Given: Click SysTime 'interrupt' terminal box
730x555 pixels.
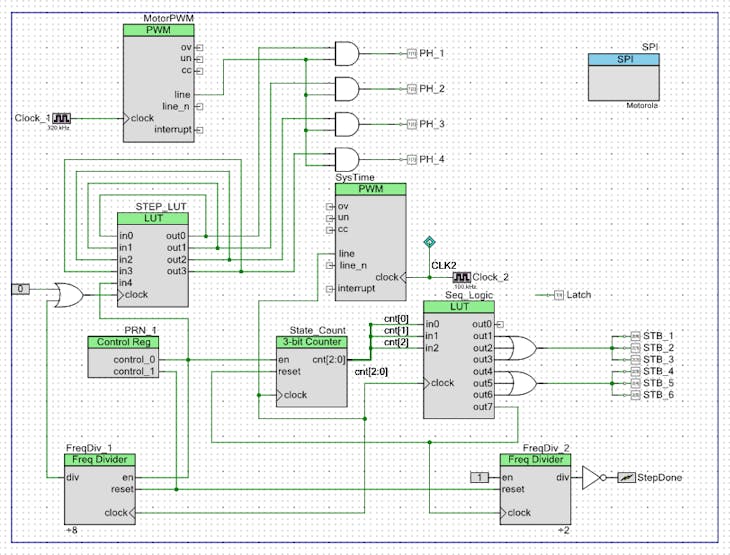Looking at the screenshot, I should click(x=330, y=289).
